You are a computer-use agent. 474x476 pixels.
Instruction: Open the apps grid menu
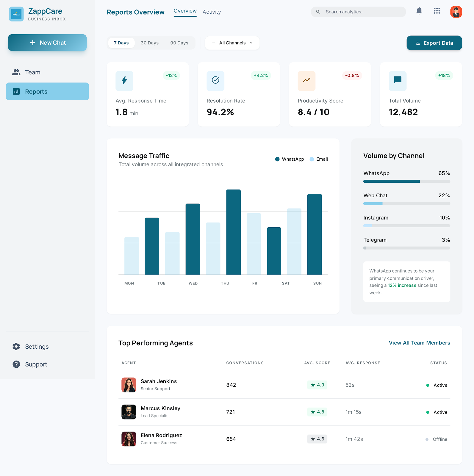point(437,11)
